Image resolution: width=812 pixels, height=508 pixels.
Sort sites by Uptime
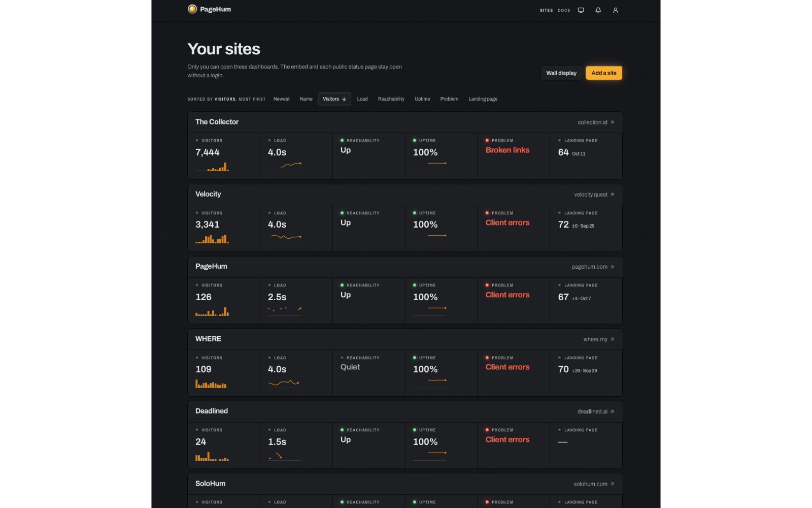[422, 99]
